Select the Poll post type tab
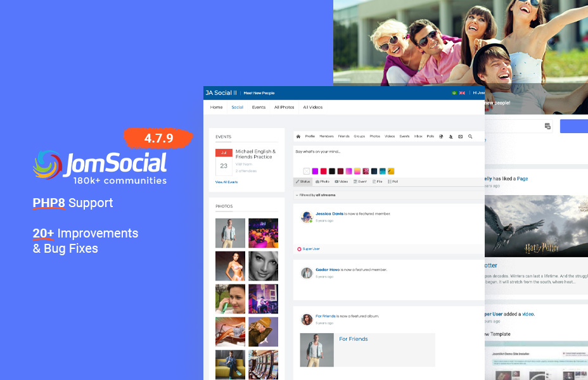588x380 pixels. [393, 181]
